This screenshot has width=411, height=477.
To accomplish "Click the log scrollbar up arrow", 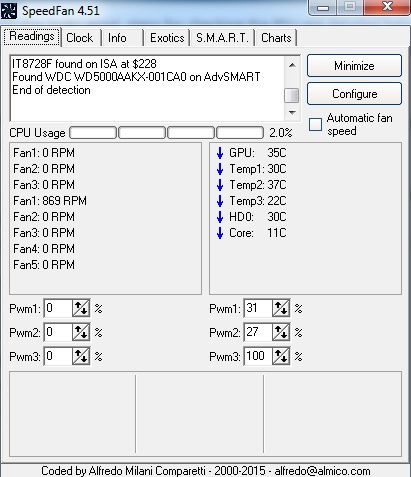I will 292,65.
